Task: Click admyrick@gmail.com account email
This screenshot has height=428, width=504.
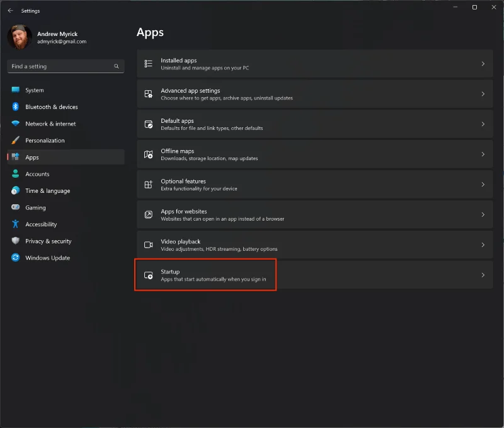Action: coord(62,42)
